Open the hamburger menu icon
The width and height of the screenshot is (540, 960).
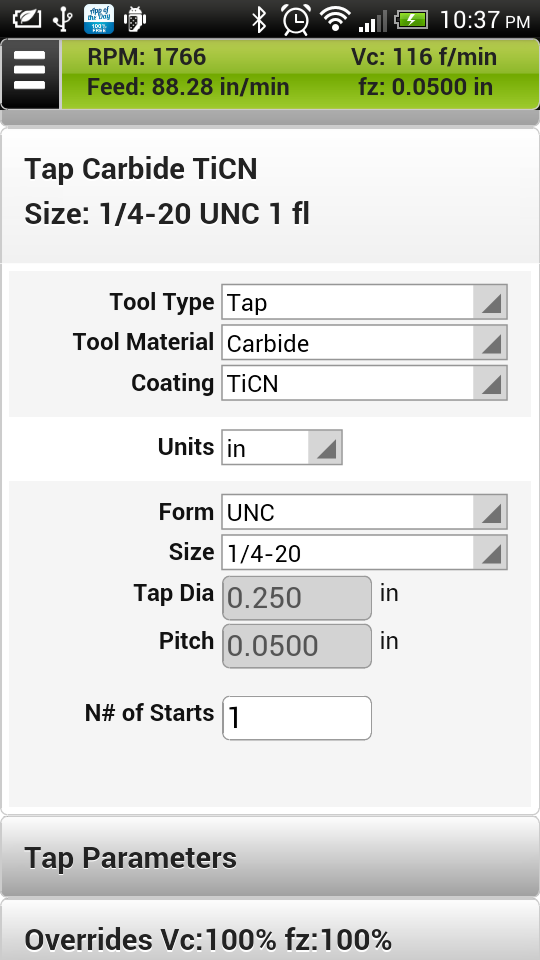click(30, 74)
